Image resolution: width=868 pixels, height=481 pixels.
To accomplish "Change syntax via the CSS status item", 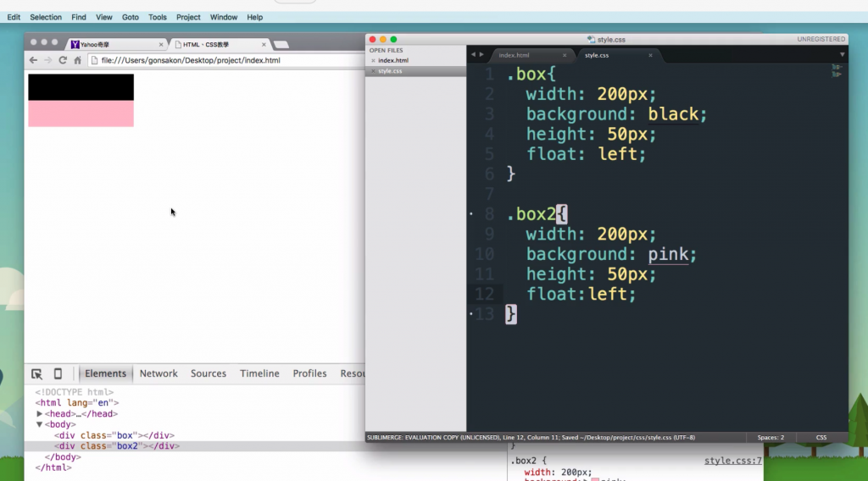I will [821, 437].
